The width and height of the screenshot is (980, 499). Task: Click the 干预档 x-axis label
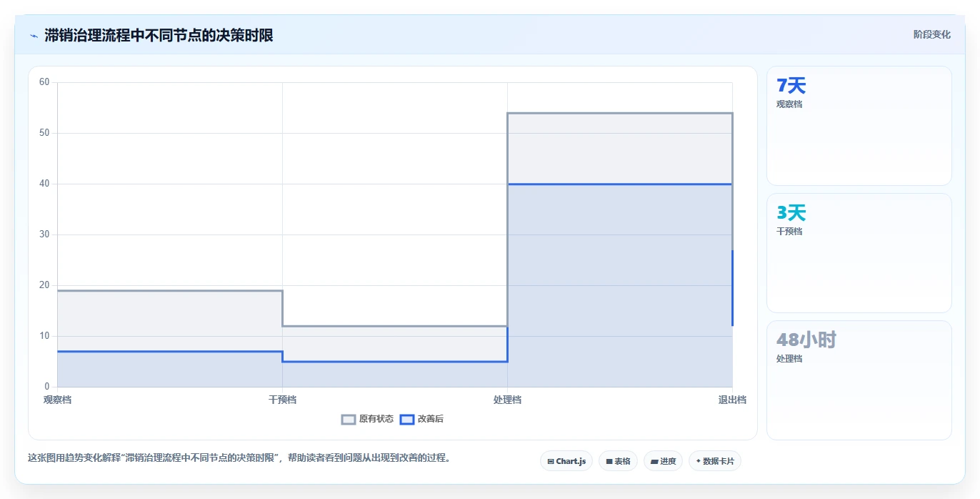[282, 400]
